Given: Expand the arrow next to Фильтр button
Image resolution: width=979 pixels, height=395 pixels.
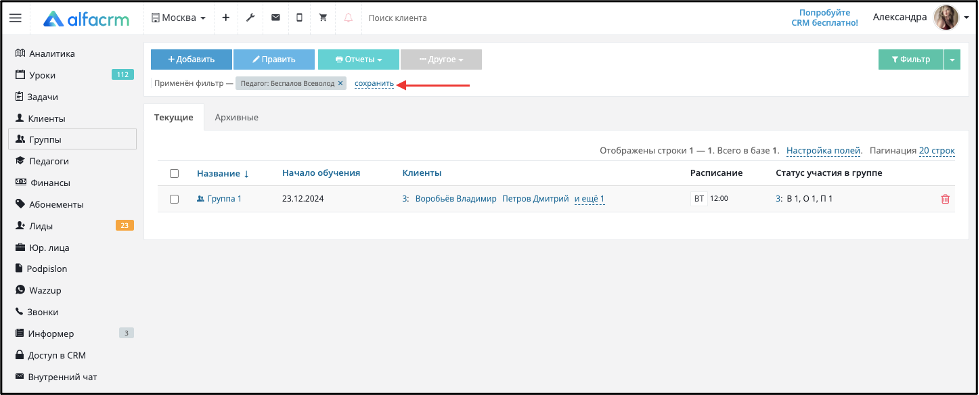Looking at the screenshot, I should (952, 59).
